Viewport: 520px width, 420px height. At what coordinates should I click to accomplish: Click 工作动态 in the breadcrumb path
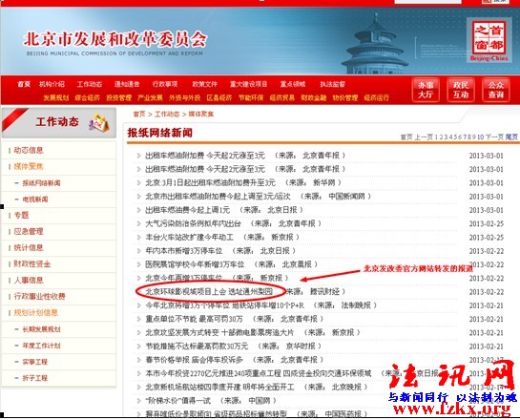[x=167, y=114]
